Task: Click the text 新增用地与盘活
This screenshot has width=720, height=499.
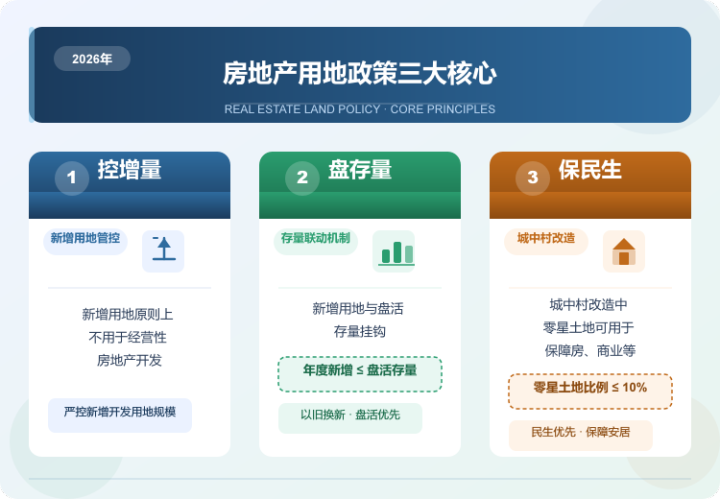Action: (358, 309)
